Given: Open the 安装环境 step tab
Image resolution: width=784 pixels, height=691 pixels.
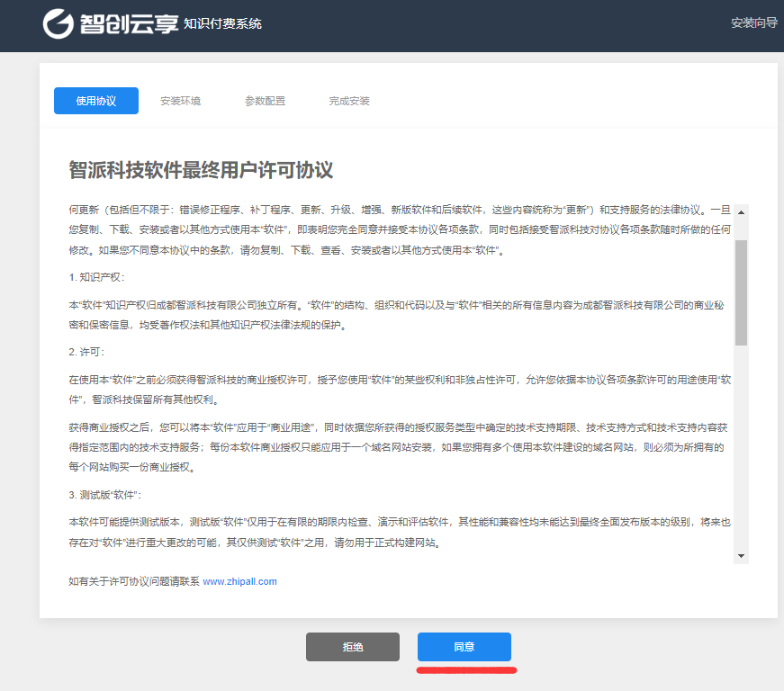Looking at the screenshot, I should point(181,101).
